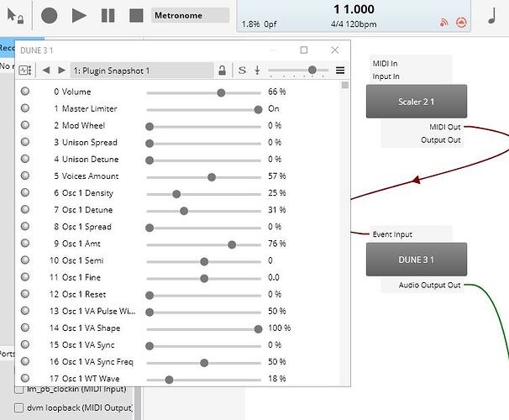Click the Input In port label

tap(386, 76)
